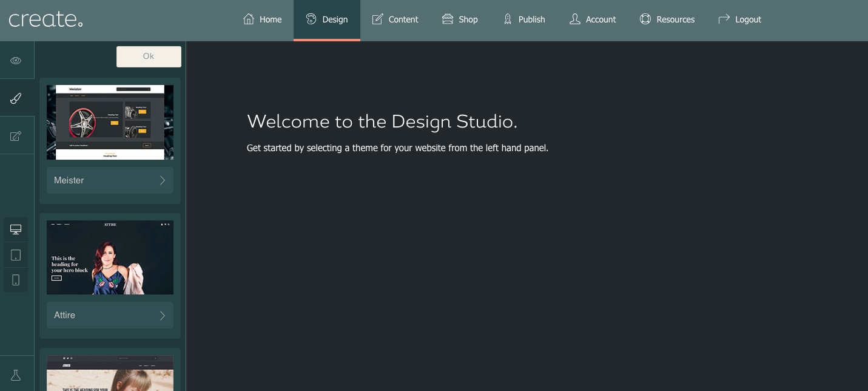Click the Logout arrow icon
This screenshot has width=868, height=391.
[x=724, y=19]
